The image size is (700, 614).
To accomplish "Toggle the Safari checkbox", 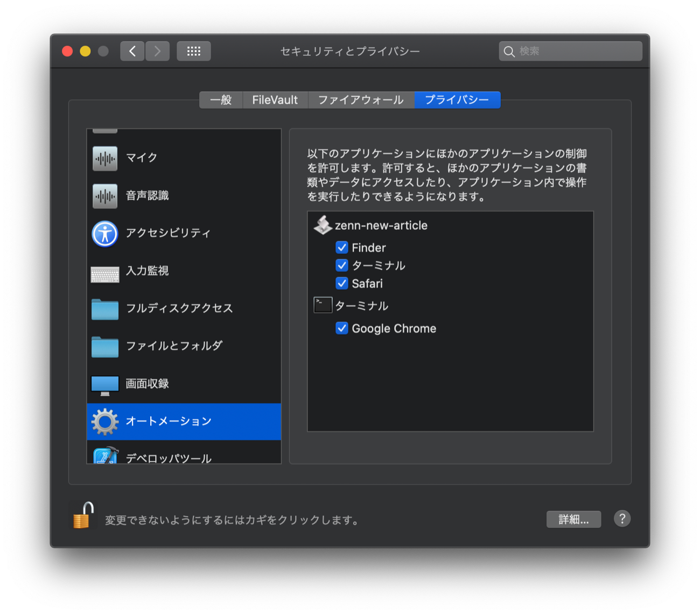I will point(342,283).
